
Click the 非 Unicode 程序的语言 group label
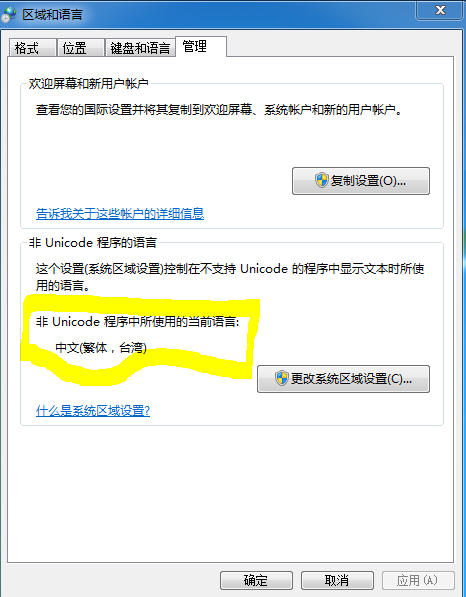click(93, 243)
